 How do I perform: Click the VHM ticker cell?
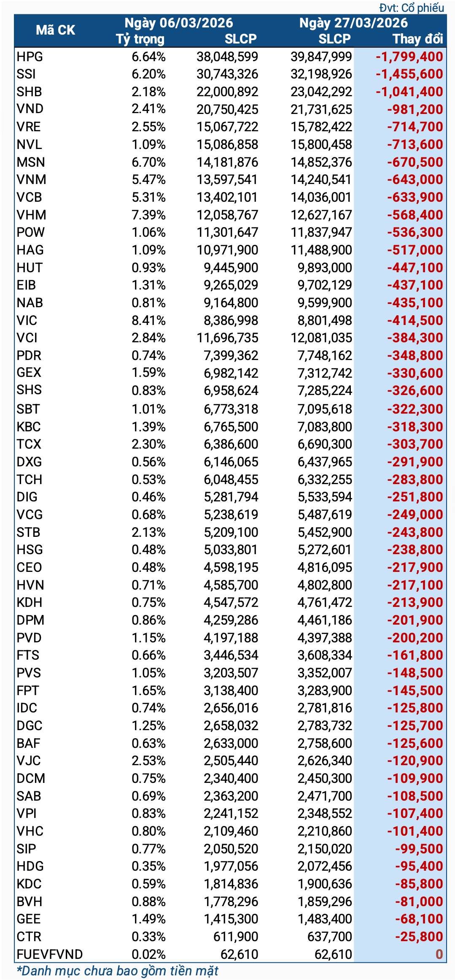[31, 215]
